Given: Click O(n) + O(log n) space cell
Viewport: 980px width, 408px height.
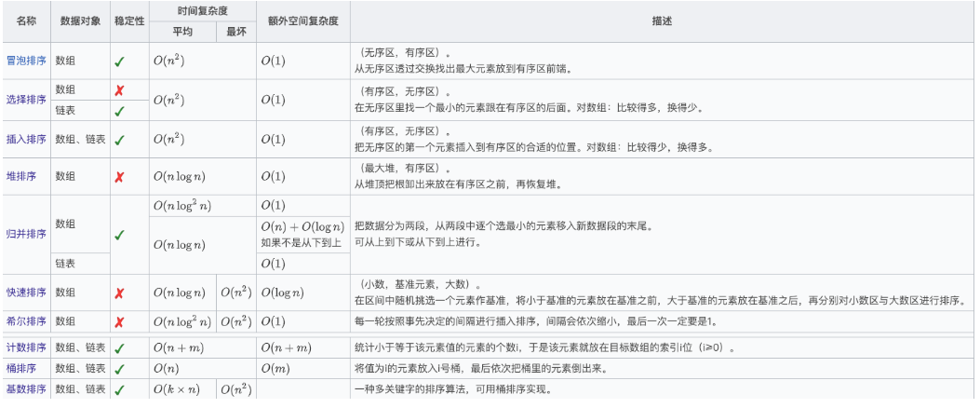Looking at the screenshot, I should [x=303, y=227].
